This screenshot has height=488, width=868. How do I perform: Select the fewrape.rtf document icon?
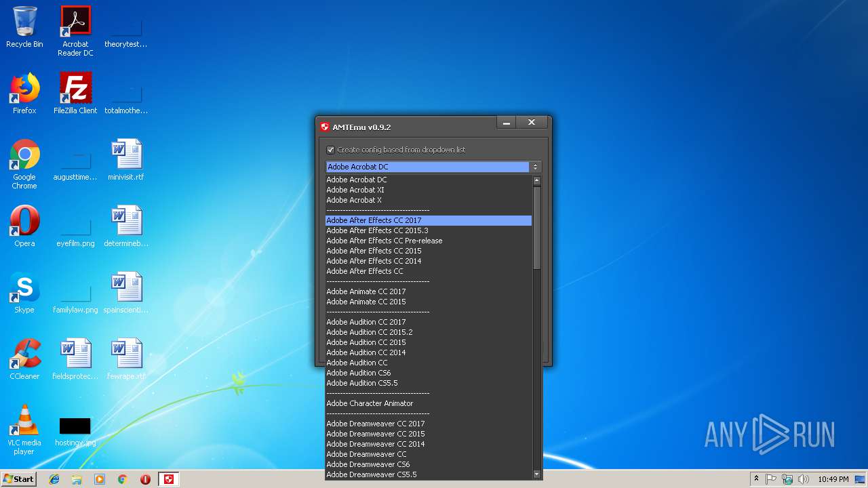(x=126, y=359)
